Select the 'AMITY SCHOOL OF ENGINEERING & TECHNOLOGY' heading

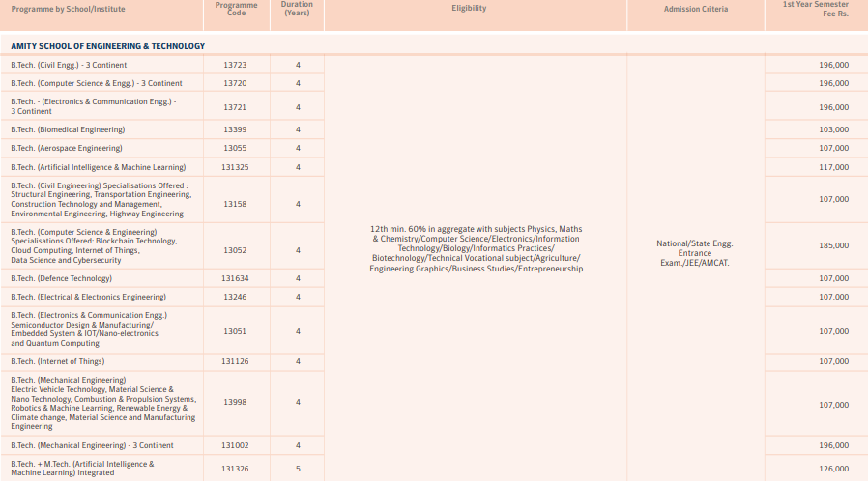pos(108,46)
